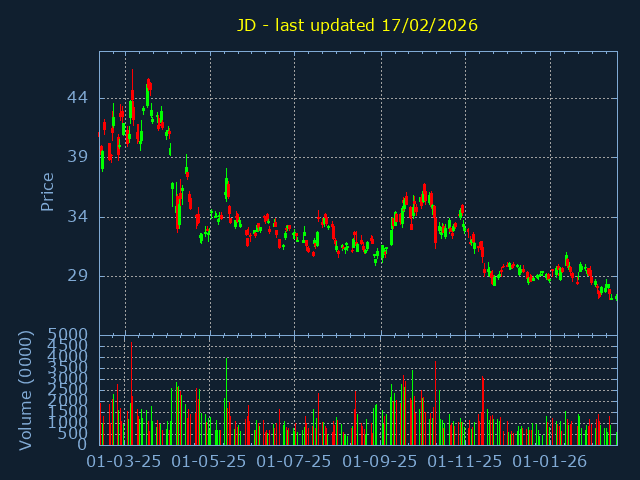This screenshot has height=480, width=640.
Task: Click the price tick label 34
Action: [78, 216]
